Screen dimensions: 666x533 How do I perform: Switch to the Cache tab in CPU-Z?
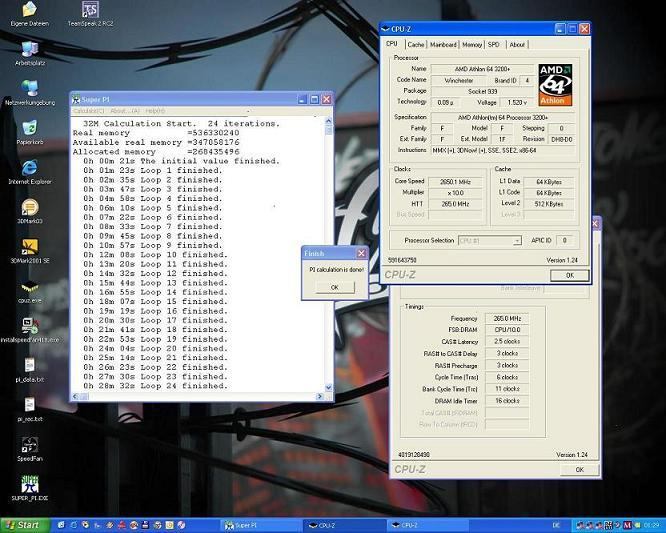415,45
